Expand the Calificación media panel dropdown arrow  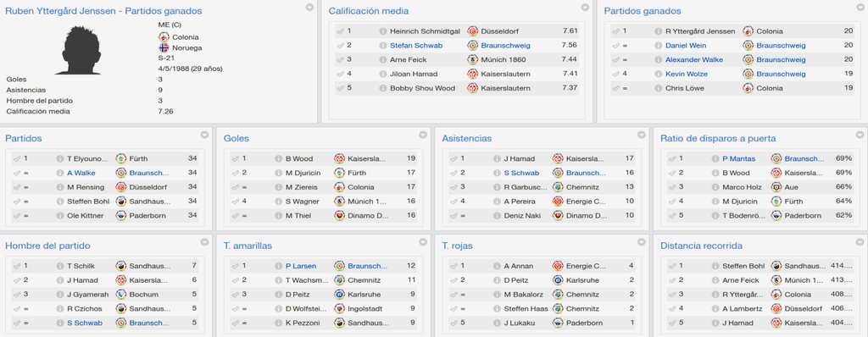[585, 7]
